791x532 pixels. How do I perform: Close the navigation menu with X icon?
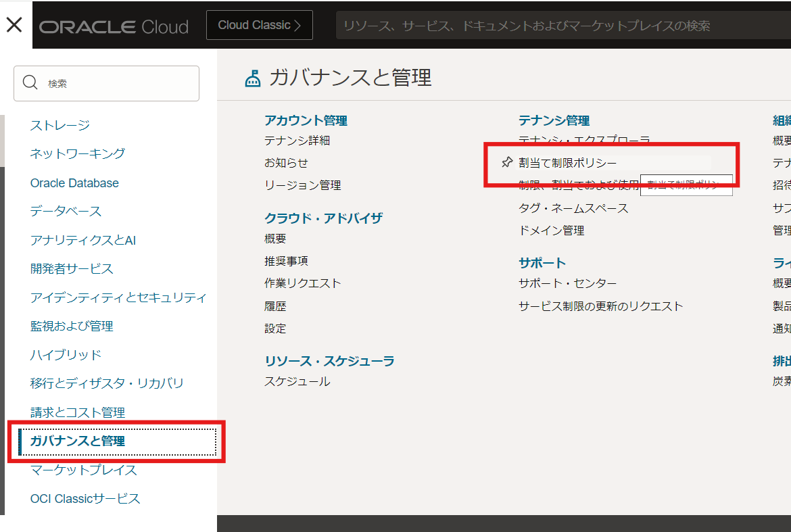[x=14, y=25]
